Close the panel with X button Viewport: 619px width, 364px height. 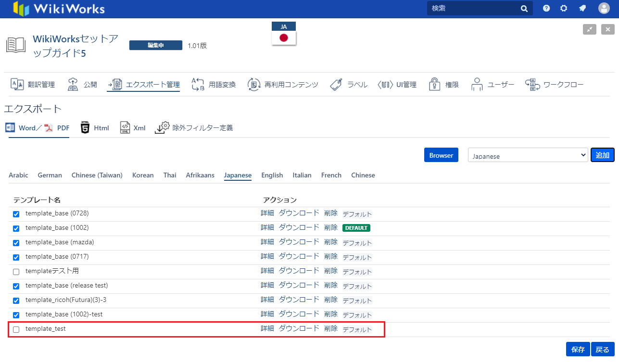coord(608,29)
